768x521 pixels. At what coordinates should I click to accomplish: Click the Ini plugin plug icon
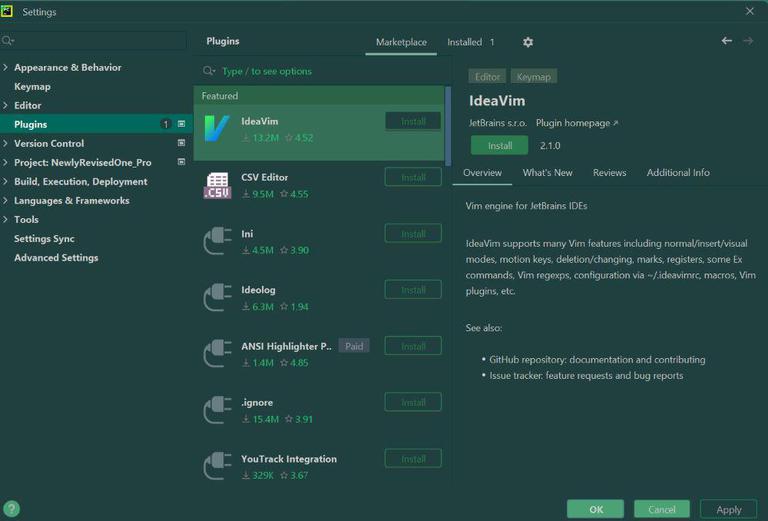[x=217, y=241]
